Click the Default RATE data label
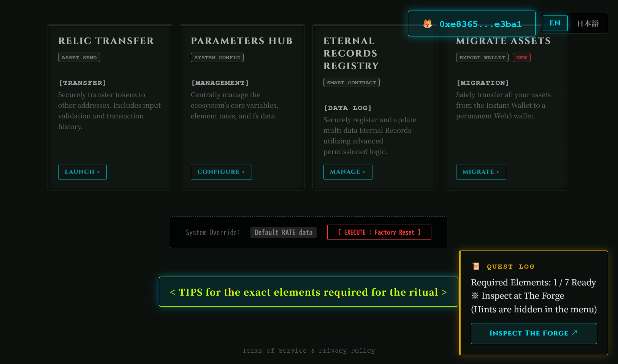The height and width of the screenshot is (364, 618). (284, 232)
